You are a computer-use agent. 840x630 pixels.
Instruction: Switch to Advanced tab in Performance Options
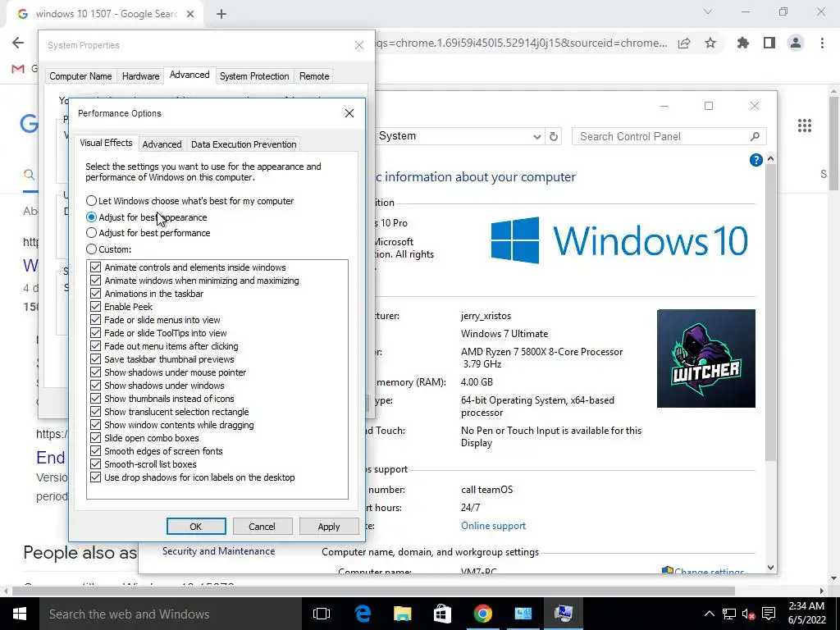point(162,144)
